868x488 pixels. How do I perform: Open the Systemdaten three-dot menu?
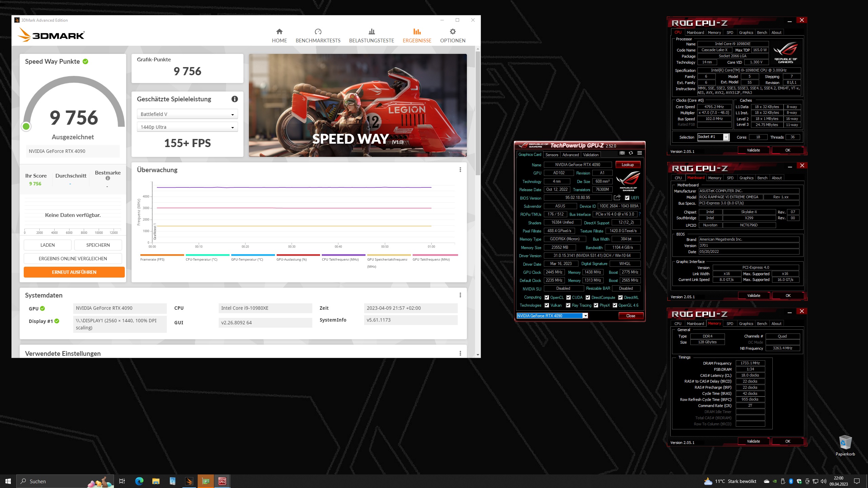tap(460, 295)
